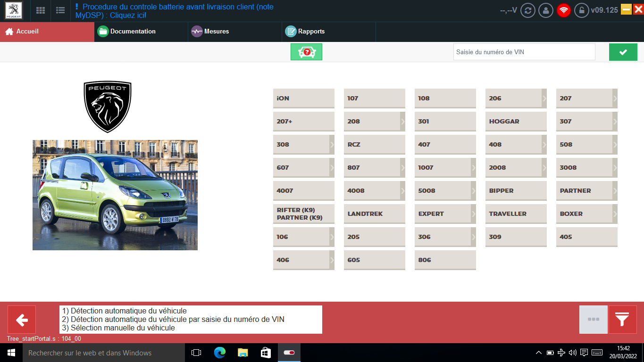Expand the 206 model arrow
The image size is (644, 362).
(x=544, y=98)
